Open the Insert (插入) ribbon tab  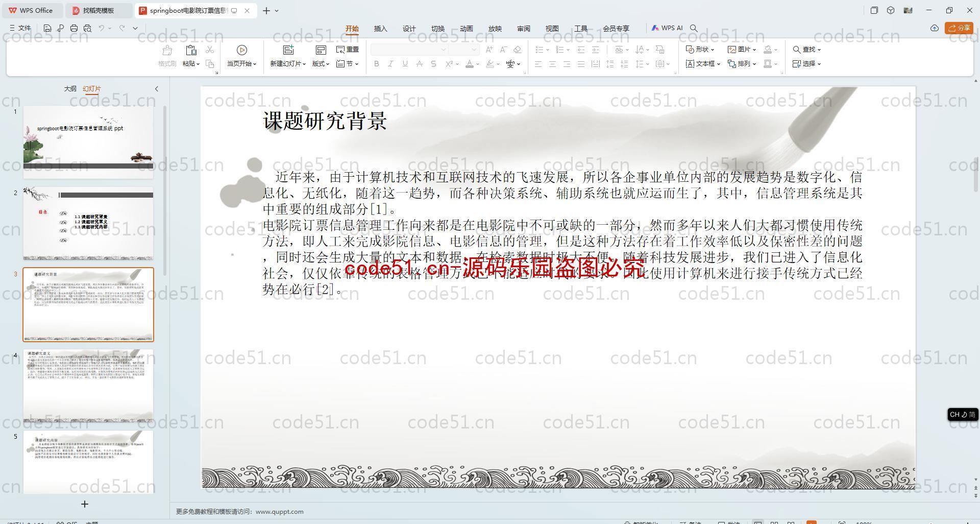(381, 29)
